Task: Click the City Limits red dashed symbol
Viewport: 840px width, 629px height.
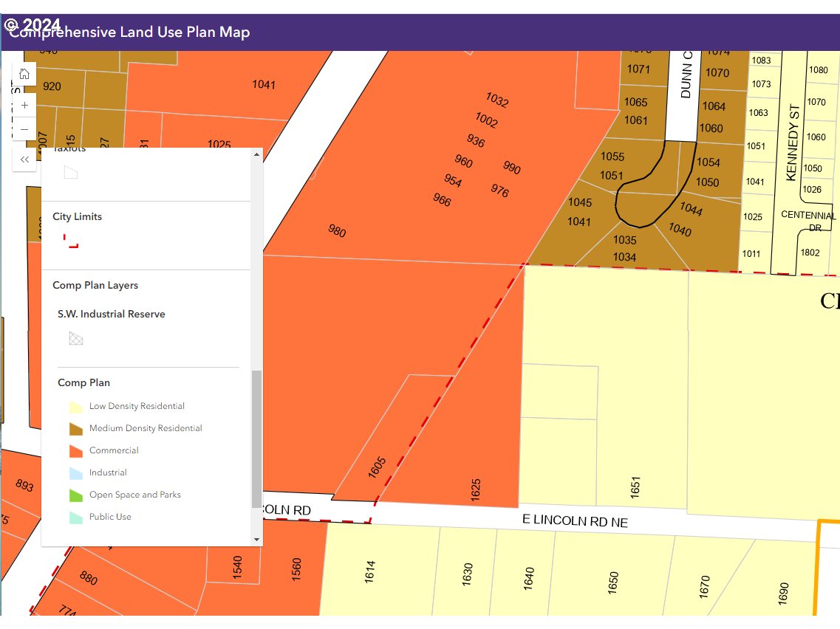Action: 71,241
